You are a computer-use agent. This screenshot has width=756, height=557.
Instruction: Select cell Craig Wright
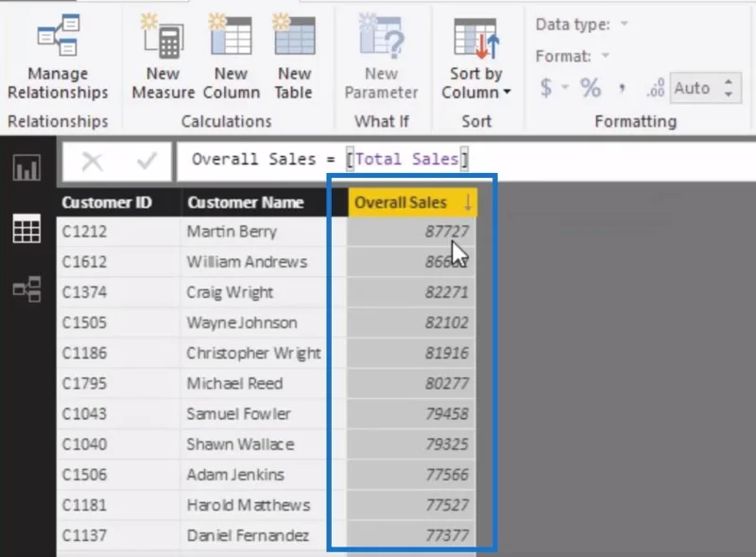(265, 292)
